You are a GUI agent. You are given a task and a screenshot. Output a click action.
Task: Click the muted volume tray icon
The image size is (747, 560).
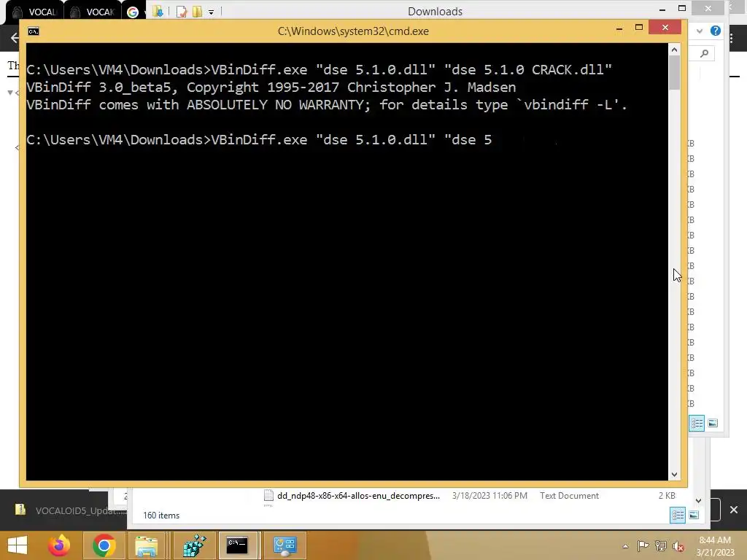coord(679,546)
